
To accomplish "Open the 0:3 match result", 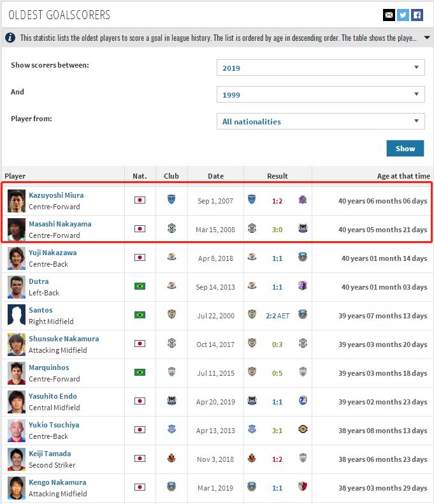I will click(x=277, y=345).
